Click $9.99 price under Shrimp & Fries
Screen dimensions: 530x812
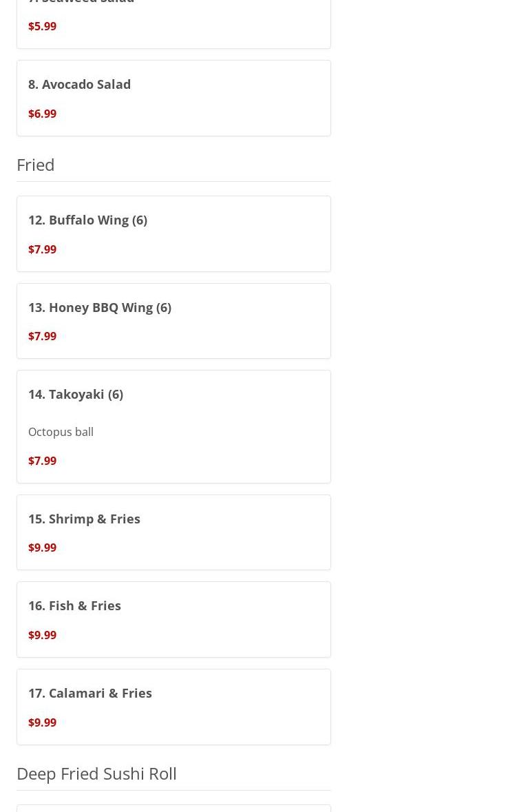click(42, 548)
